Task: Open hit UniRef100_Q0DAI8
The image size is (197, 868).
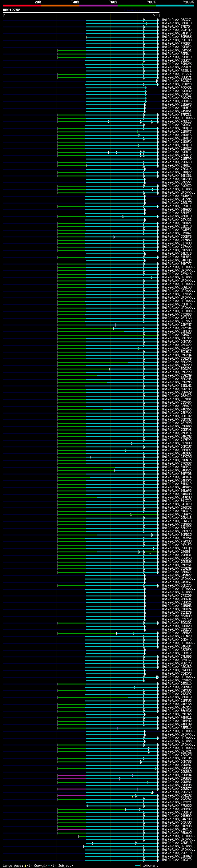Action: [x=177, y=23]
